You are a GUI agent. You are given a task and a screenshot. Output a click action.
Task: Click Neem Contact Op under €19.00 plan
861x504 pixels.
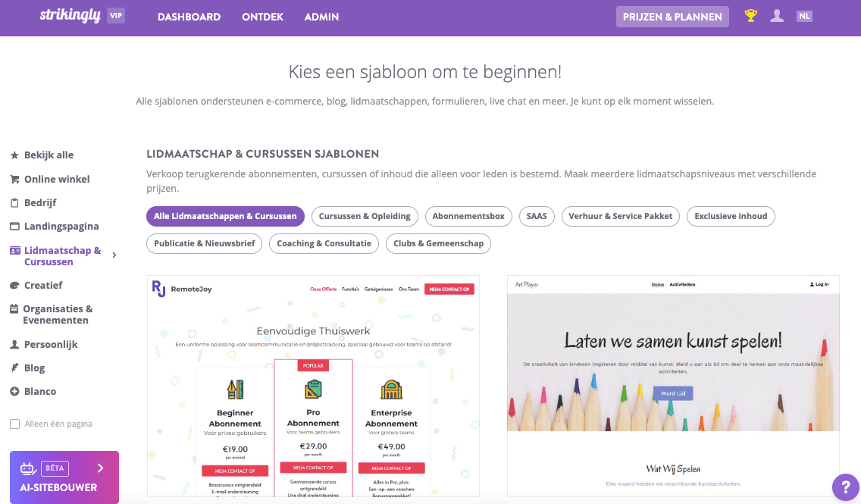pos(235,471)
